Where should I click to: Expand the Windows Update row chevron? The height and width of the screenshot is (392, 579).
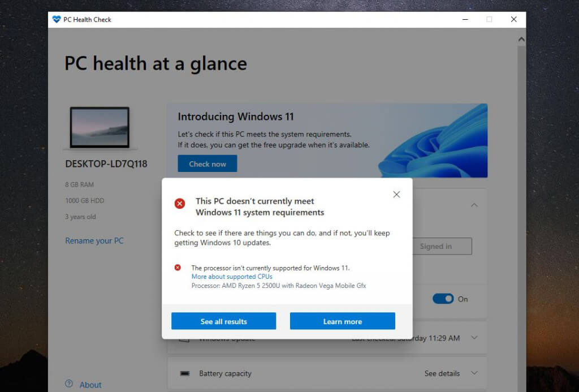point(474,337)
